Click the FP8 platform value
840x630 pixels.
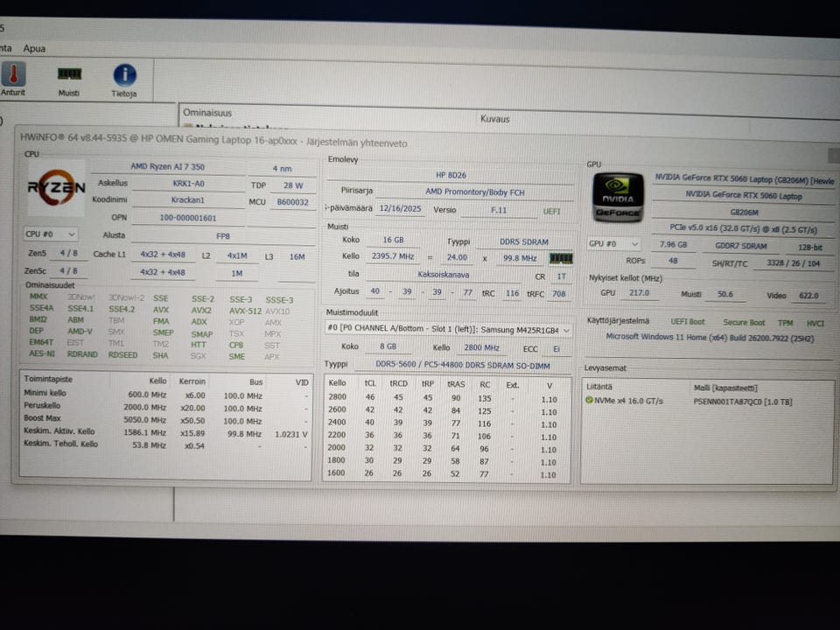coord(223,235)
